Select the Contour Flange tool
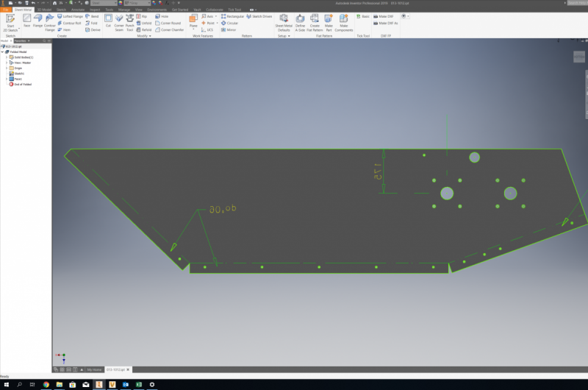The width and height of the screenshot is (588, 390). (x=49, y=23)
